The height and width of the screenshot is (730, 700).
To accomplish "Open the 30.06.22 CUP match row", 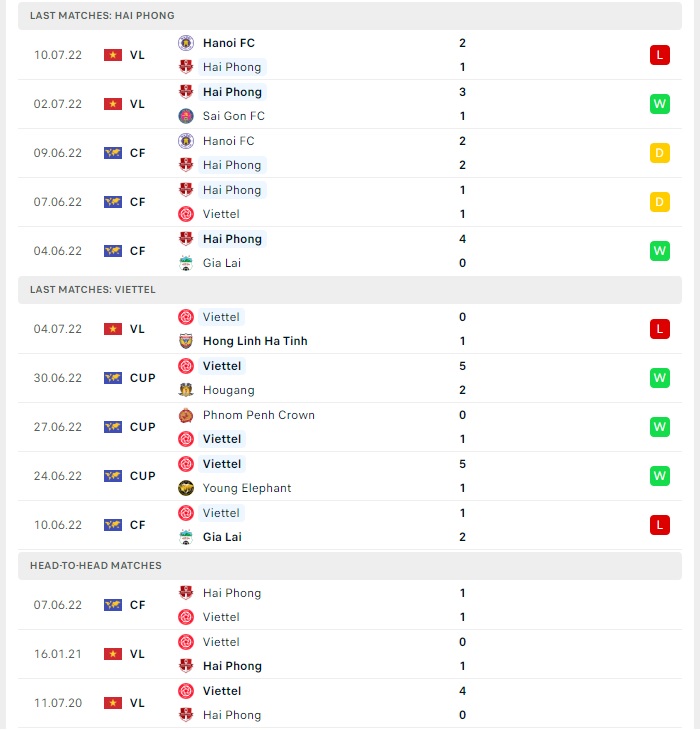I will [350, 378].
